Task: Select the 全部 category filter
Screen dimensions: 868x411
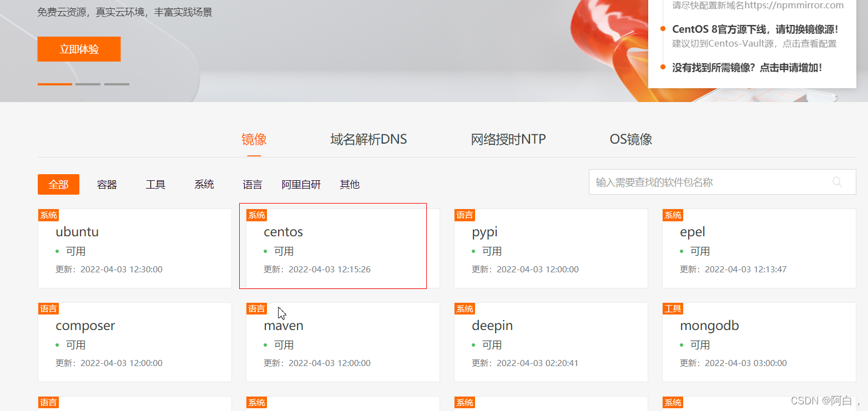Action: click(x=58, y=184)
